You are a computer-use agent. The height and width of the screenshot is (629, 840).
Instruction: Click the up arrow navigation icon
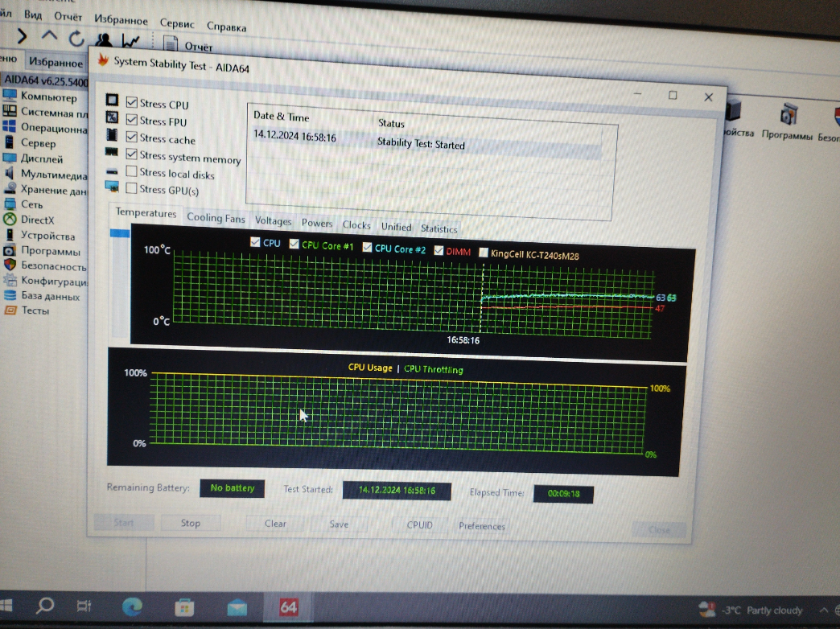(x=50, y=36)
